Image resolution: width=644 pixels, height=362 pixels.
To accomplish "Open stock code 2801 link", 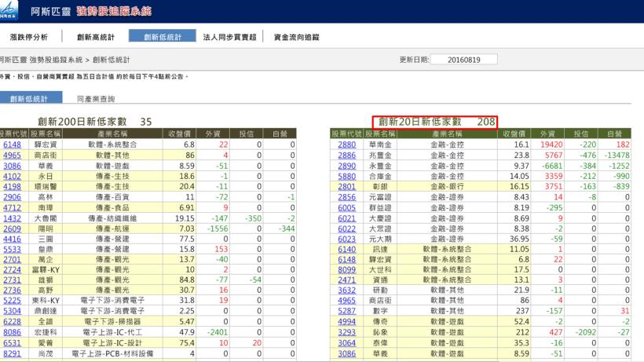I will [x=346, y=186].
